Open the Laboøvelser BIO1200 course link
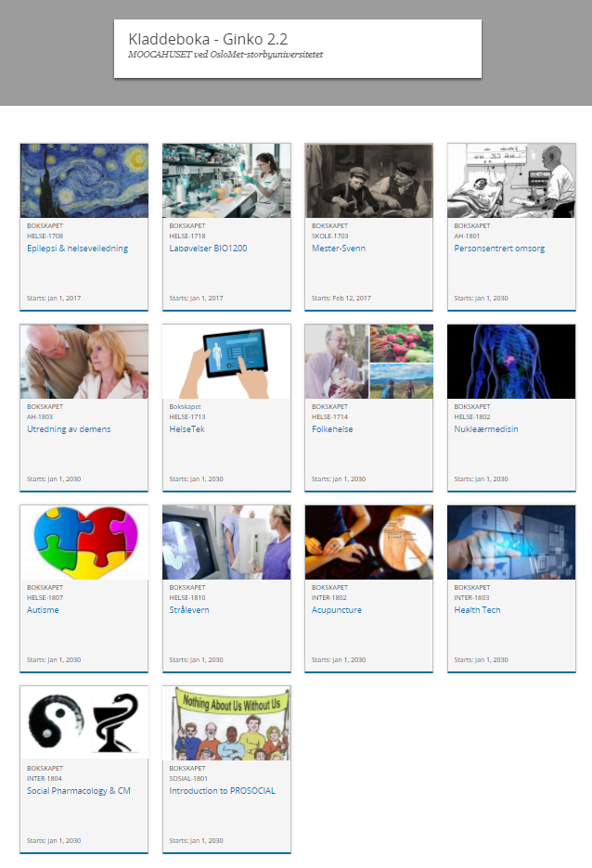 [208, 249]
